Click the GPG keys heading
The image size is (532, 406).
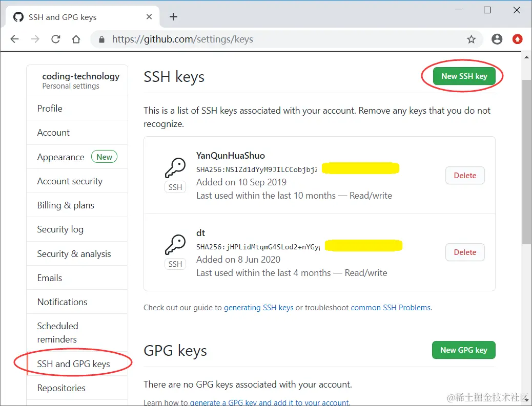(175, 351)
